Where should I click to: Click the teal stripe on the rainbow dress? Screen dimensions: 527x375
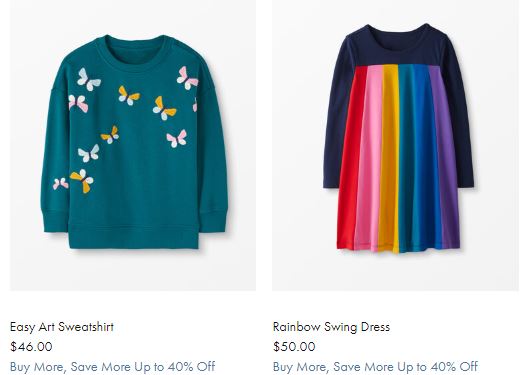click(406, 158)
